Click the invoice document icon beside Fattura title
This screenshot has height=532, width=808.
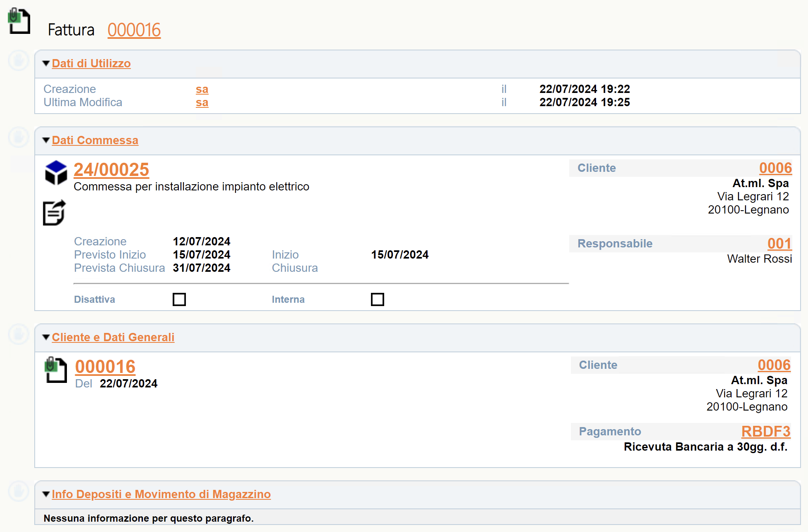click(19, 21)
